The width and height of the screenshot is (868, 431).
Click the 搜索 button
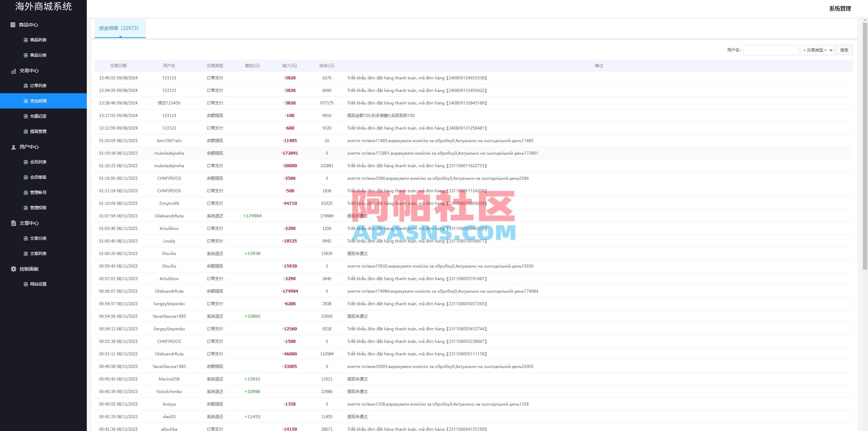[844, 50]
